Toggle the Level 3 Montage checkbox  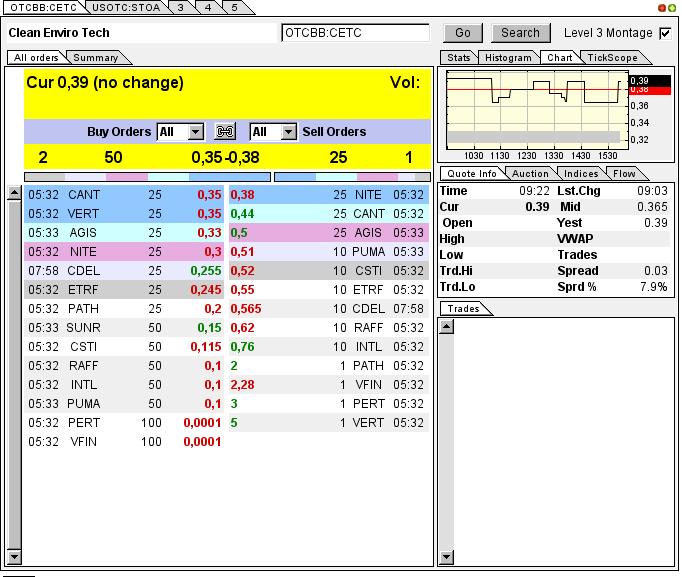tap(665, 33)
